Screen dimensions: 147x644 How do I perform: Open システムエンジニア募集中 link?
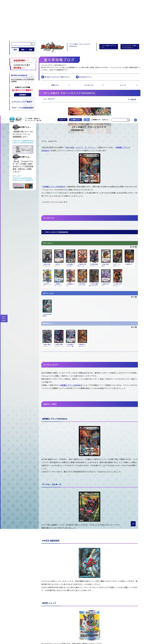[x=23, y=102]
